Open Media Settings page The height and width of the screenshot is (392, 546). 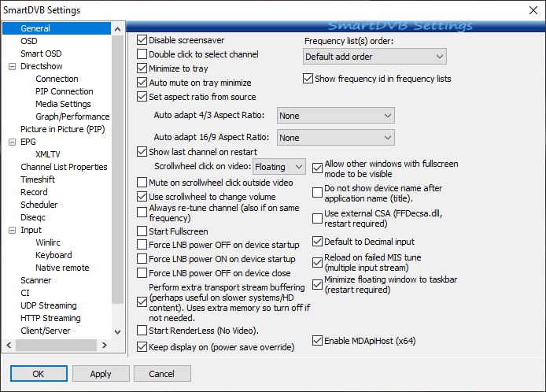click(x=63, y=104)
